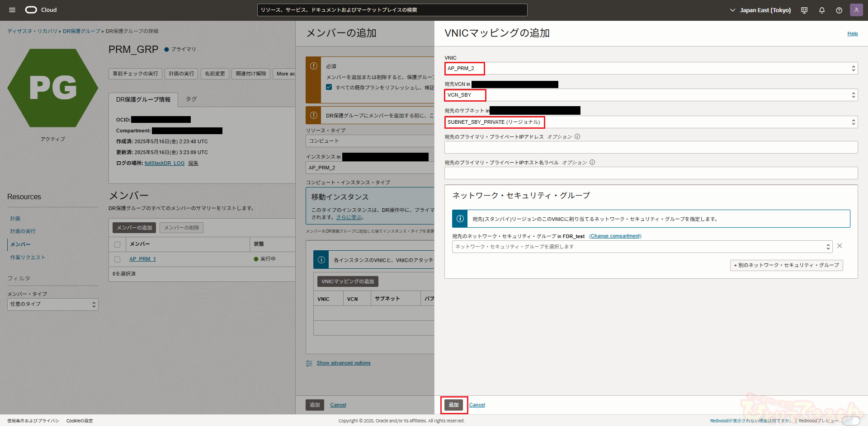Select the AP_PRM_1 member checkbox
The height and width of the screenshot is (426, 868).
(118, 259)
